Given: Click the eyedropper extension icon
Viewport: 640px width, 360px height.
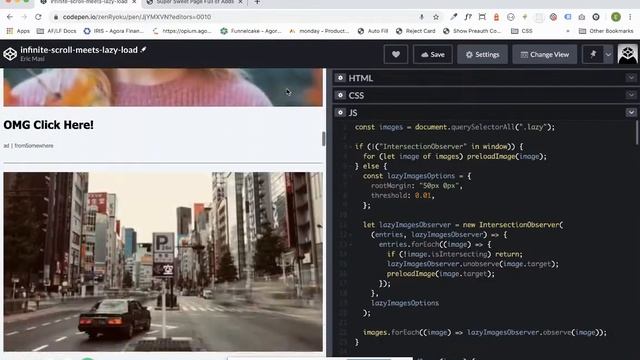Looking at the screenshot, I should coord(453,17).
